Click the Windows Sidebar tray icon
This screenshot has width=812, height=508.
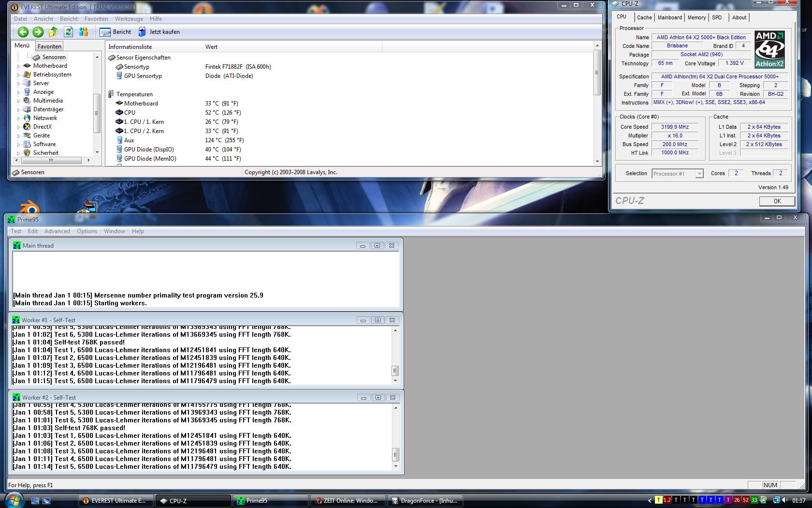(x=763, y=500)
